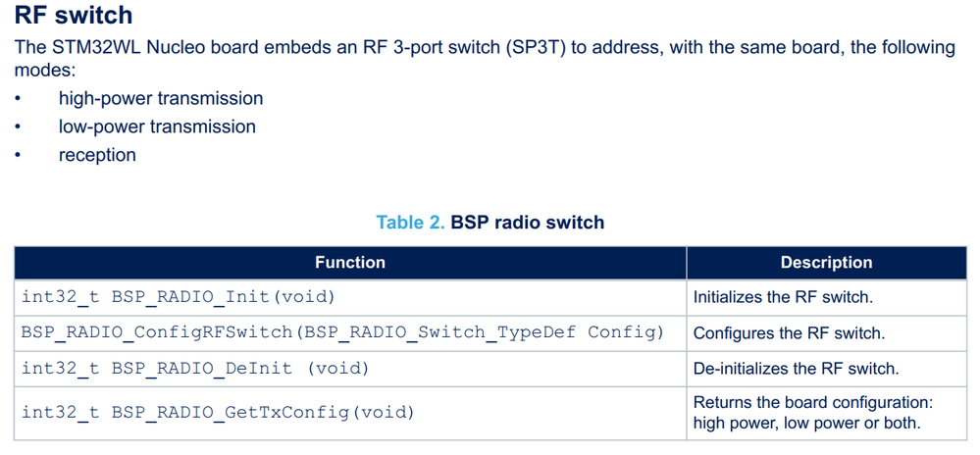
Task: Click the BSP_RADIO_Init function cell
Action: click(350, 297)
